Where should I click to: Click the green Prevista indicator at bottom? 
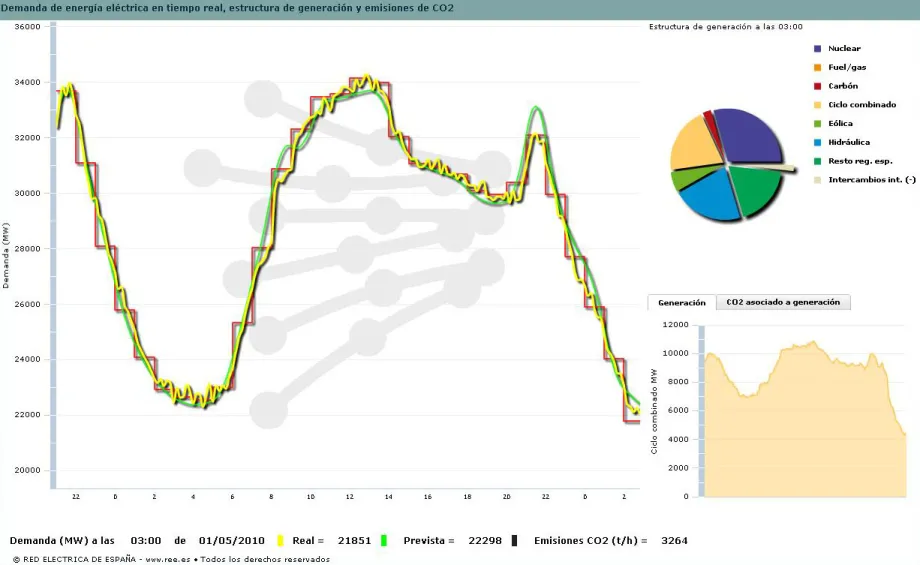click(383, 541)
